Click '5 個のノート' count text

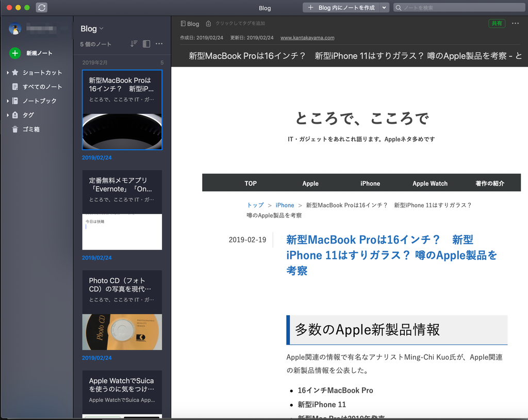tap(95, 44)
